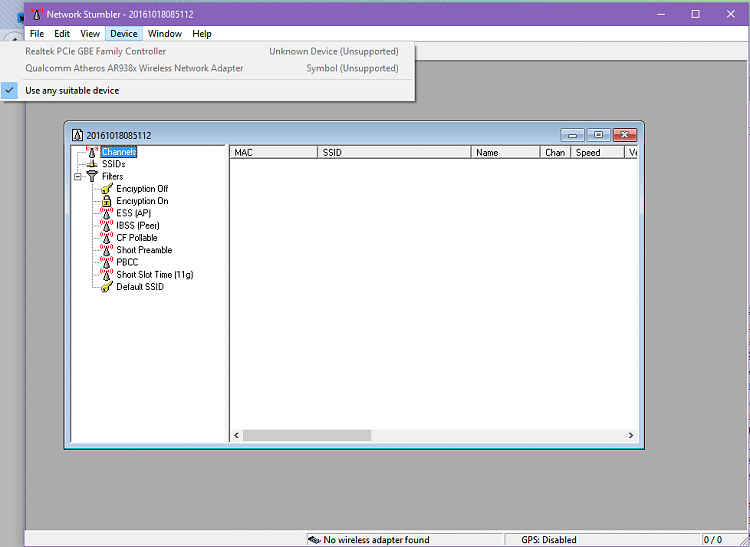Open the Edit menu

(62, 33)
